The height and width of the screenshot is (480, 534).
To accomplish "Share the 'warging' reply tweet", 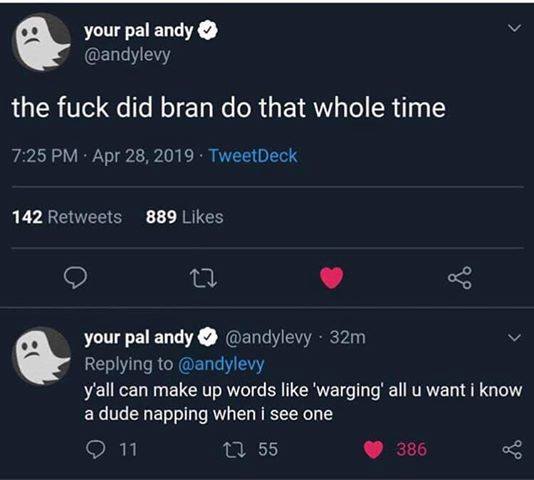I will pyautogui.click(x=512, y=449).
